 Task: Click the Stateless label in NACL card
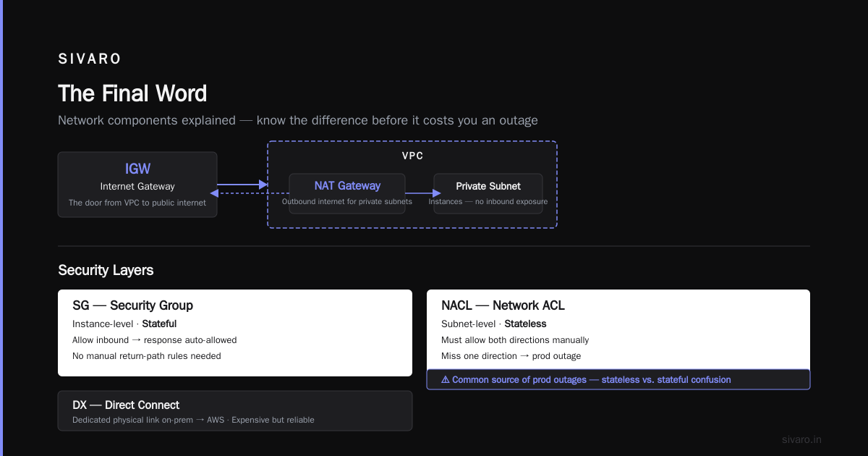click(525, 324)
